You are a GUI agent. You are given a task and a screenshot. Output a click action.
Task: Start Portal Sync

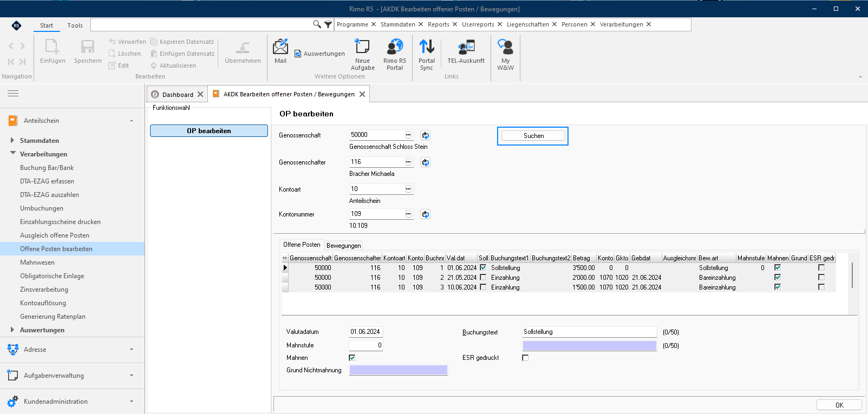[427, 54]
